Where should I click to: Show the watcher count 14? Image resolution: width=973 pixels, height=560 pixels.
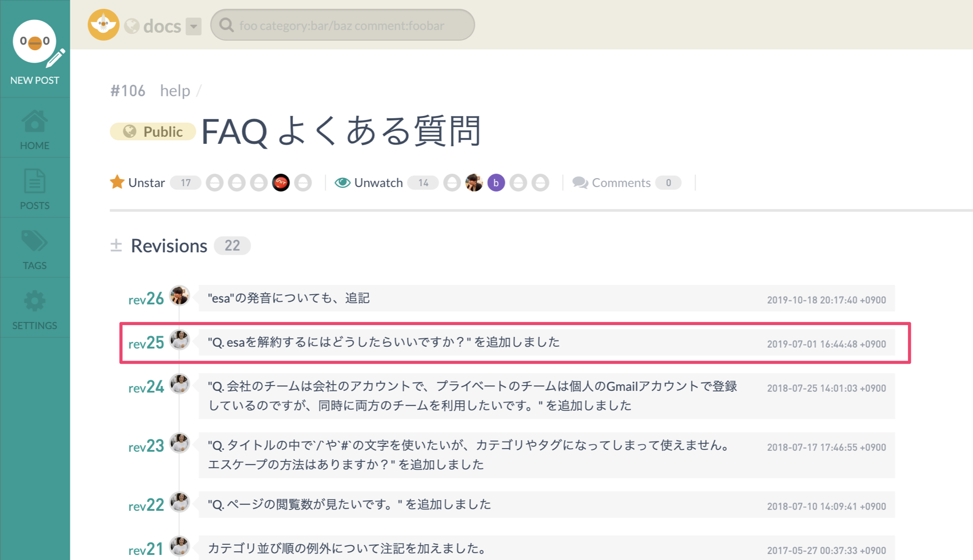point(423,183)
